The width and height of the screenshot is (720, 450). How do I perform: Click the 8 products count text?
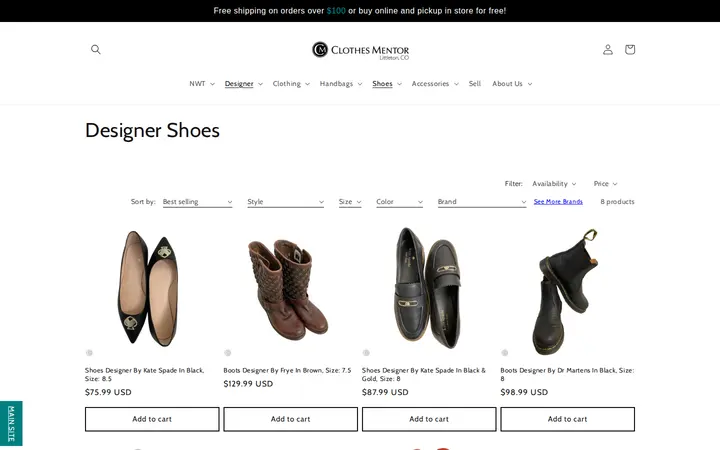tap(617, 202)
